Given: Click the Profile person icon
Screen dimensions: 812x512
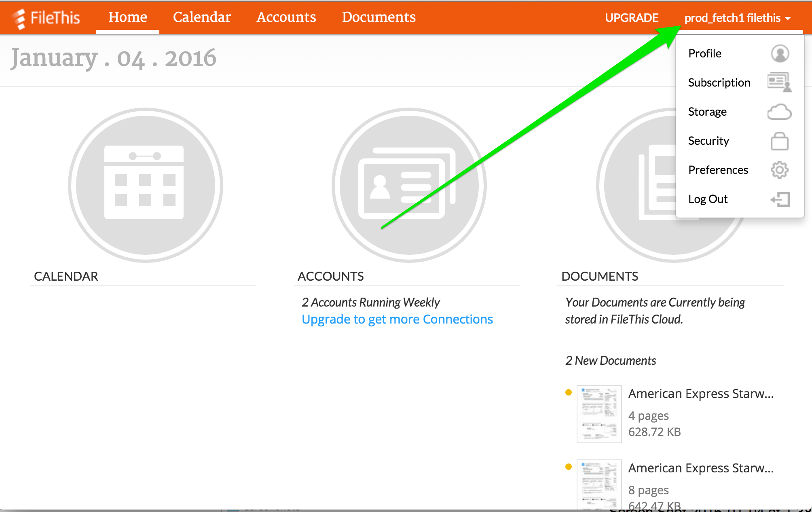Looking at the screenshot, I should click(x=779, y=53).
